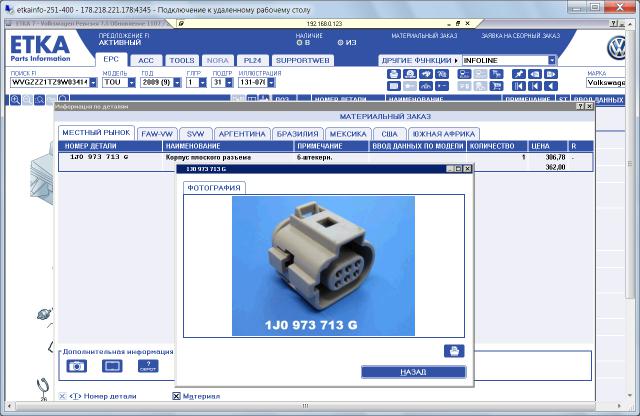Select the МЕКСИКА tab
Viewport: 640px width, 416px height.
pyautogui.click(x=348, y=134)
